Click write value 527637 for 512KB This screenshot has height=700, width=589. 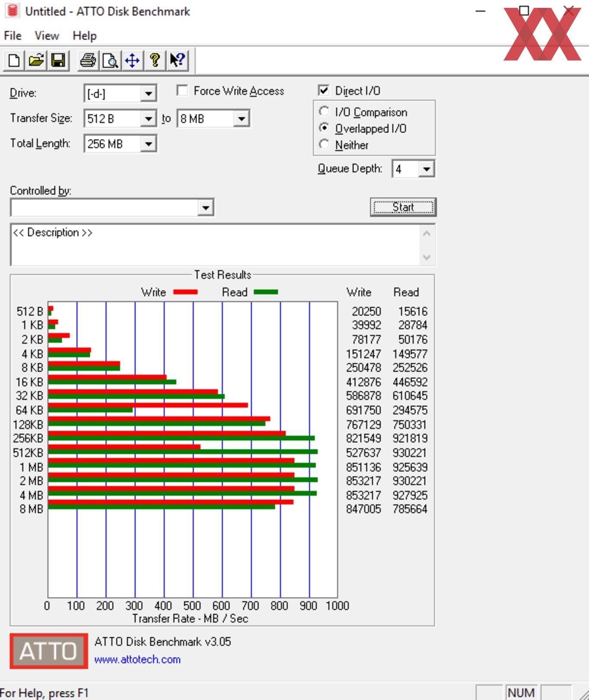click(363, 453)
